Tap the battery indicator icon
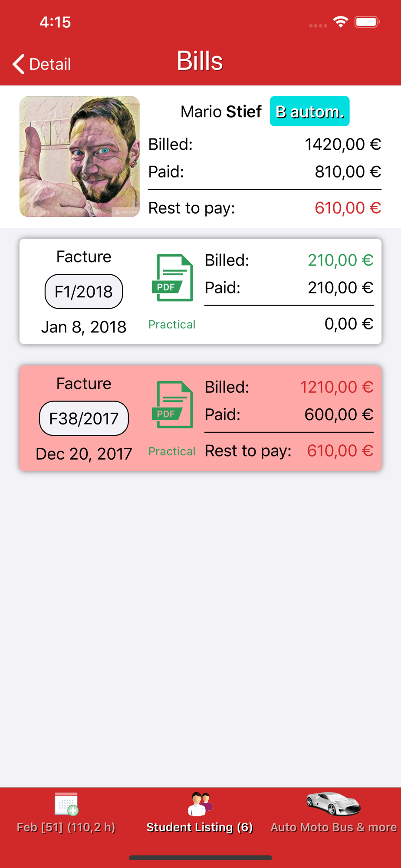This screenshot has height=868, width=401. click(367, 22)
